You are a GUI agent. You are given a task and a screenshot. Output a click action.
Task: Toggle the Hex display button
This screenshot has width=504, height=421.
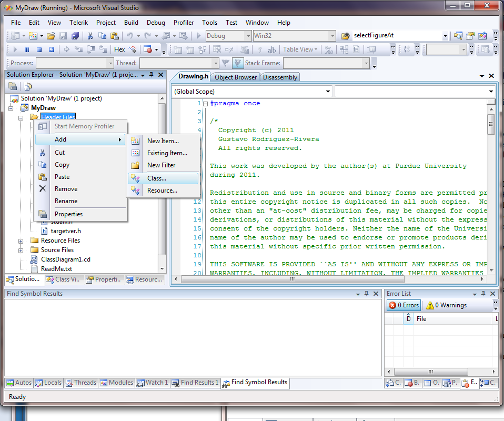(119, 49)
